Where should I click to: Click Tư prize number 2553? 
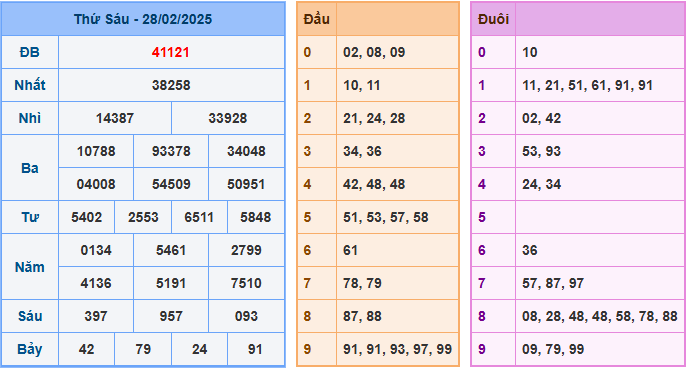(143, 217)
